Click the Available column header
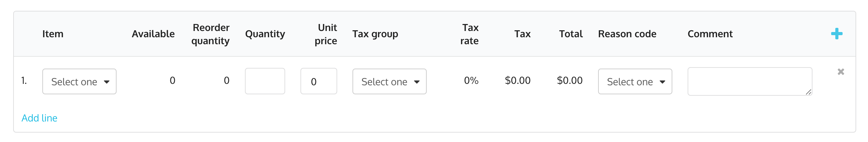Viewport: 868px width, 142px height. pyautogui.click(x=153, y=34)
